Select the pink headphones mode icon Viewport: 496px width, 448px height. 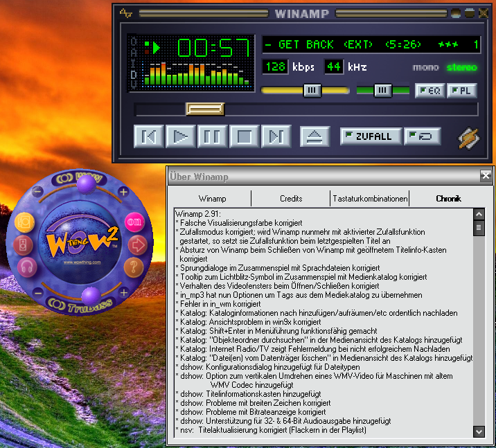pyautogui.click(x=27, y=267)
